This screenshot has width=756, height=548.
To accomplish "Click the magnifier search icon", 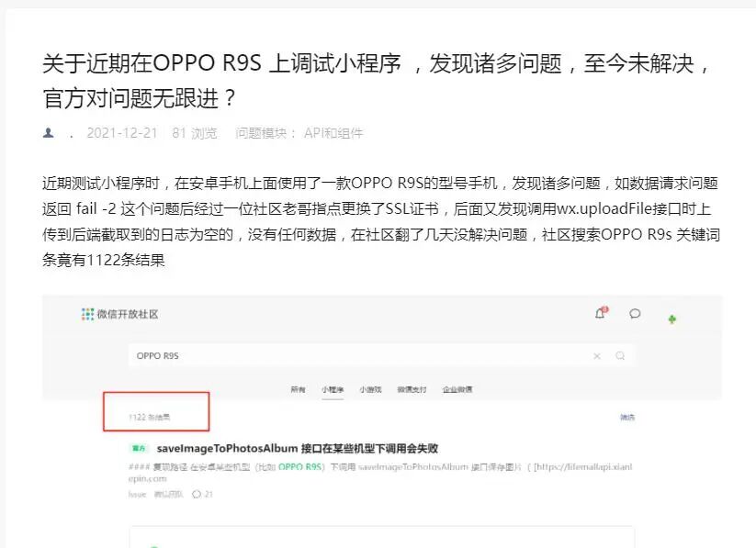I will tap(620, 355).
